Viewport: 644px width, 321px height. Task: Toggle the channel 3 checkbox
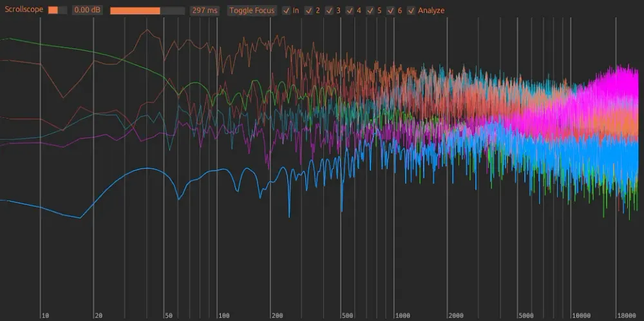pos(329,10)
